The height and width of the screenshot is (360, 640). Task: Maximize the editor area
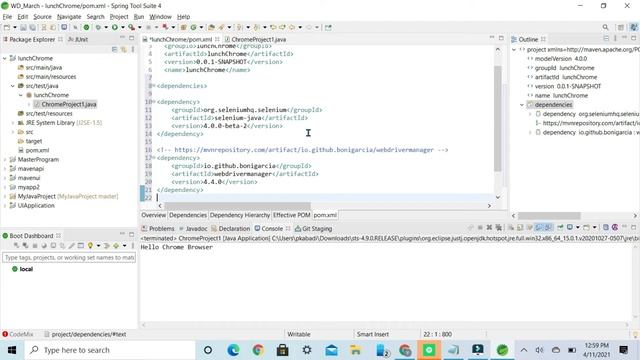501,38
